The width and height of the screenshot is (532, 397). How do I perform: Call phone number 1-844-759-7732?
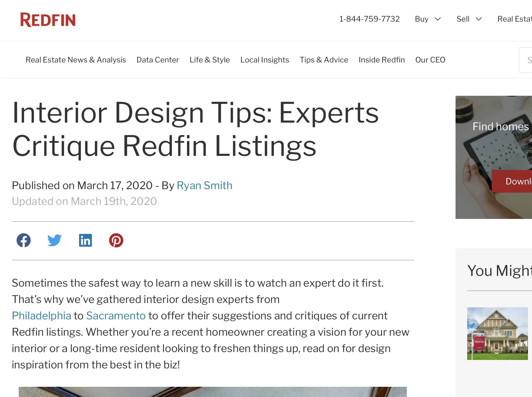[x=369, y=19]
